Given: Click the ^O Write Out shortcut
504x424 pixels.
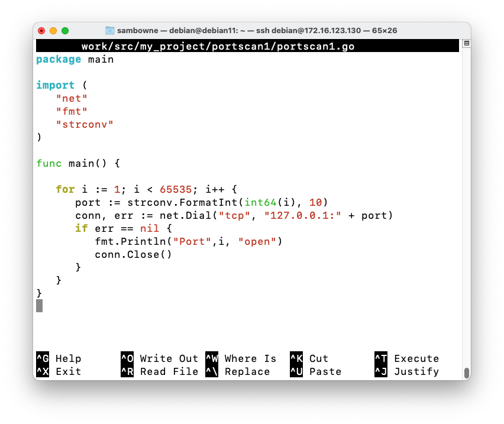Looking at the screenshot, I should [160, 358].
